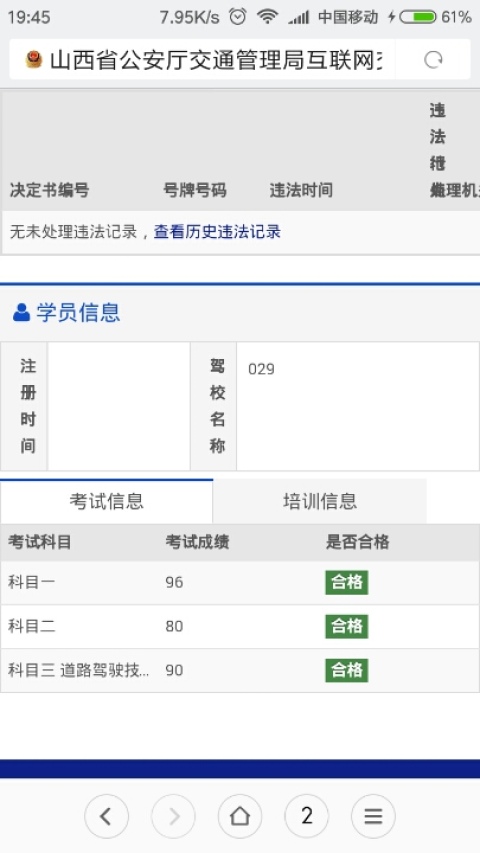Reload the page with the refresh icon

tap(433, 60)
